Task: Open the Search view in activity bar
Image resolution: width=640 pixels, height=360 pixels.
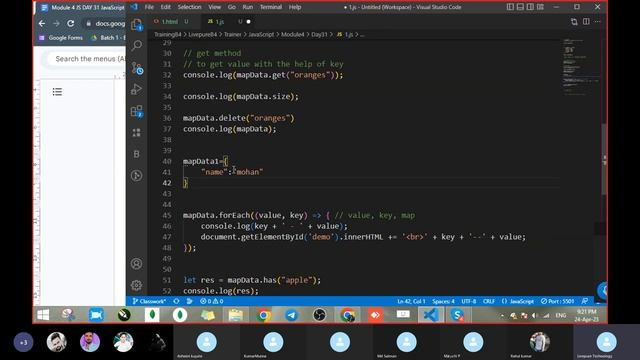Action: point(137,45)
